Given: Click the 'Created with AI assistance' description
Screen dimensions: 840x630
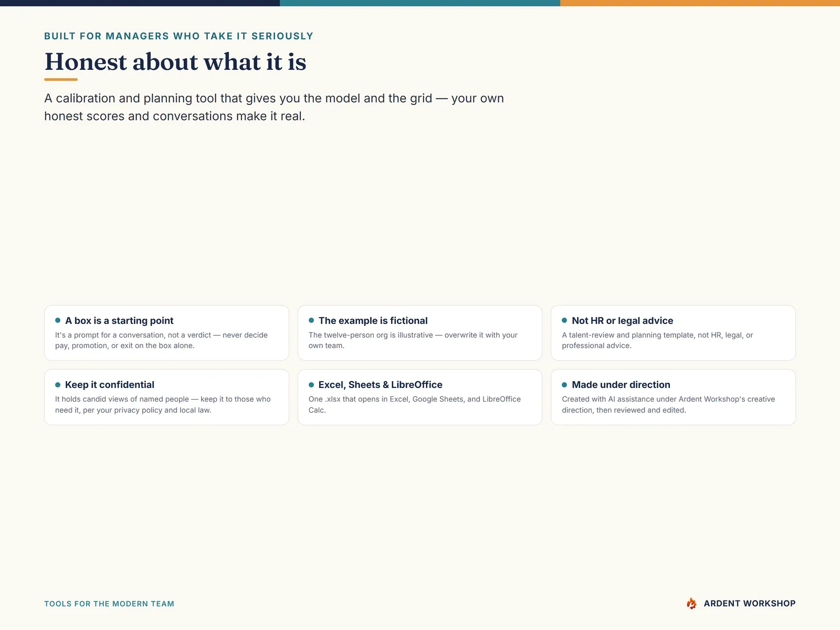Looking at the screenshot, I should point(668,405).
